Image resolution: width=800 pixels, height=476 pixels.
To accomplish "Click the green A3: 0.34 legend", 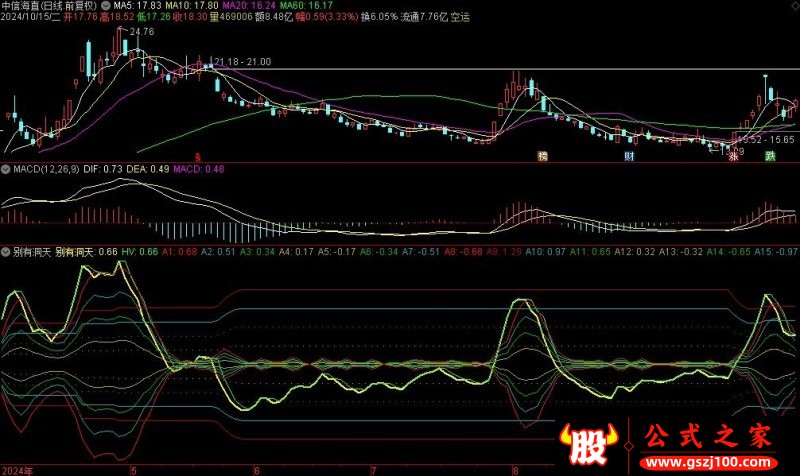I will (x=257, y=252).
